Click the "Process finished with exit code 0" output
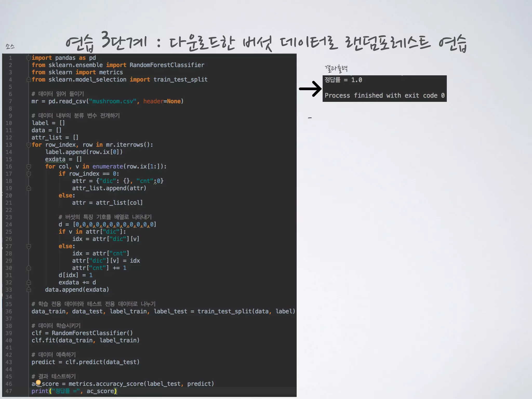 384,96
